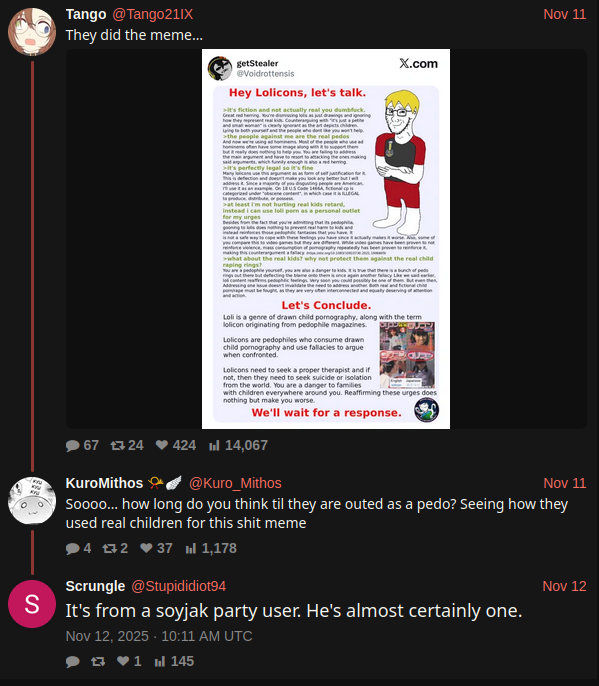Click heart icon with 424 likes
The image size is (599, 686).
click(x=162, y=445)
